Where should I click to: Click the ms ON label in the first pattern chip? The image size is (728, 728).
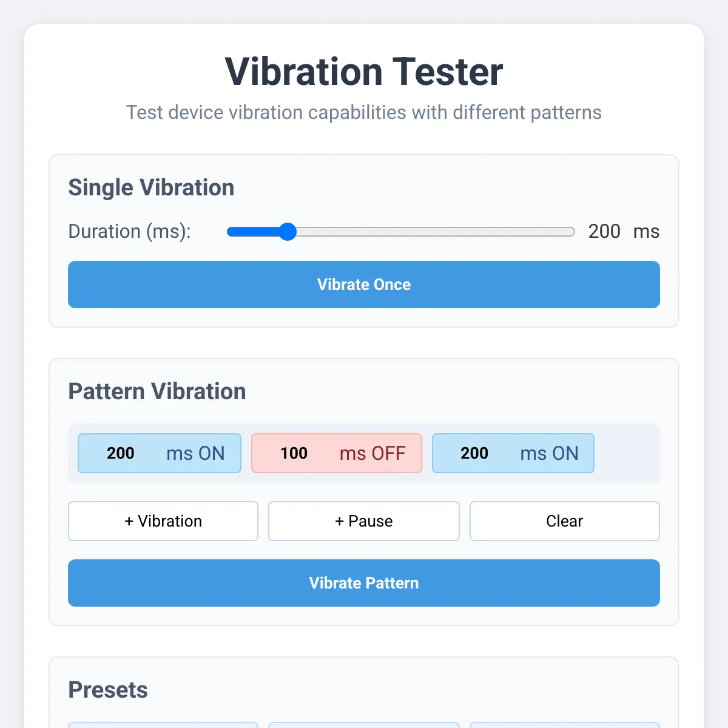[195, 453]
